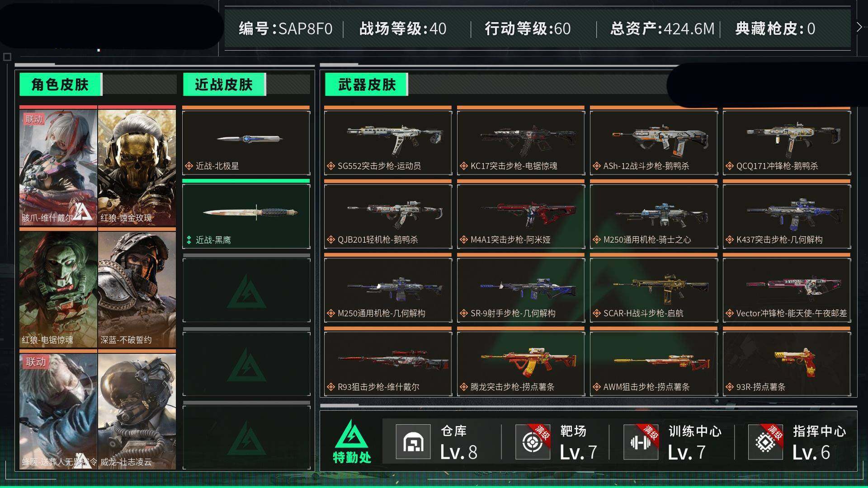The height and width of the screenshot is (488, 868).
Task: Click the warehouse 仓库 icon
Action: click(413, 442)
